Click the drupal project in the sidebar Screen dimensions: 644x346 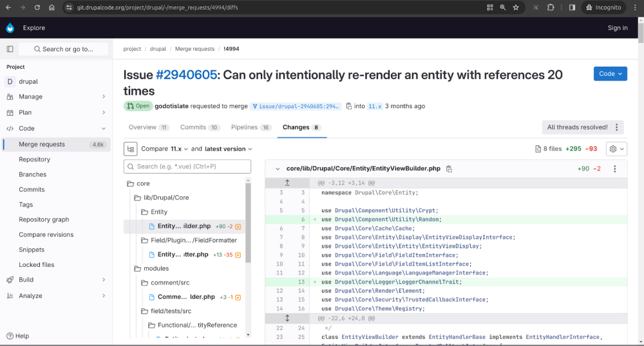56,82
